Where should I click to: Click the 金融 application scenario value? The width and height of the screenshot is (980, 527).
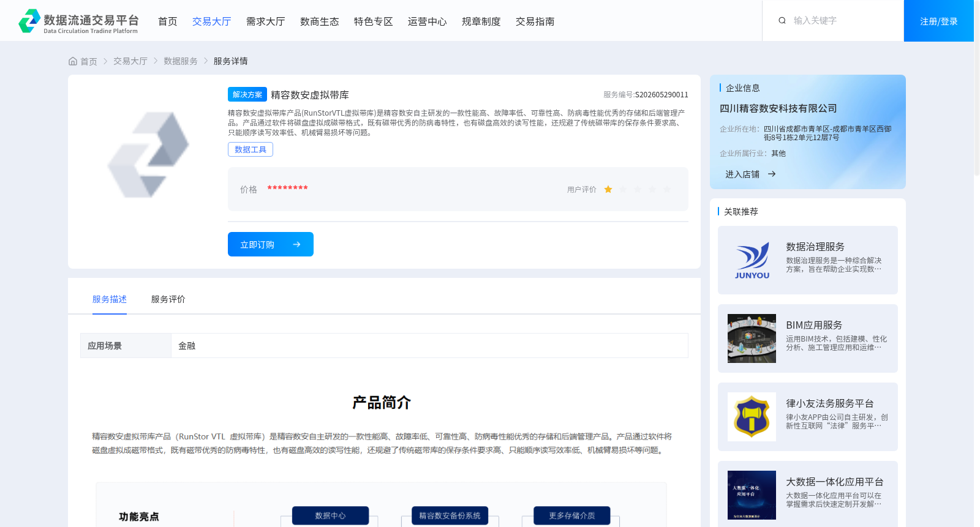coord(187,346)
